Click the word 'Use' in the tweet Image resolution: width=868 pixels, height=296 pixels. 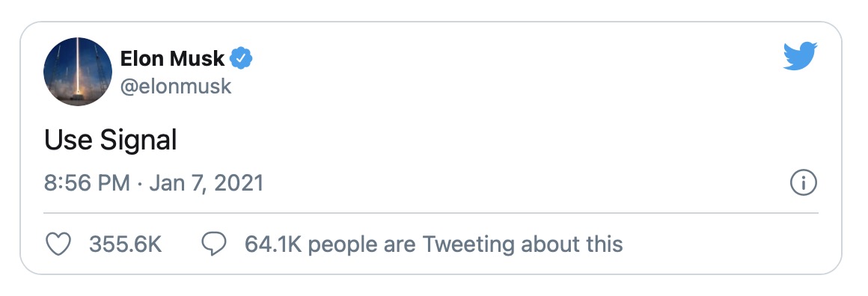tap(68, 140)
